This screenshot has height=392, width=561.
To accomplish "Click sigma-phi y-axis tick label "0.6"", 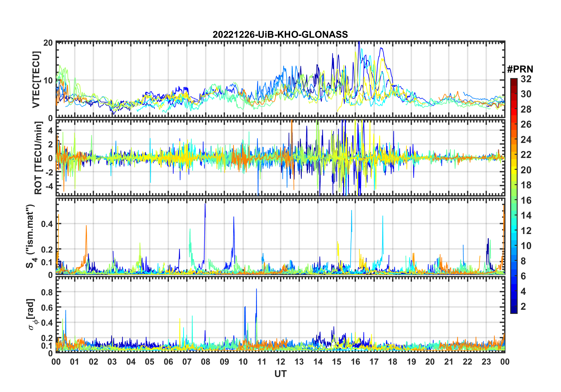I will pyautogui.click(x=47, y=307).
